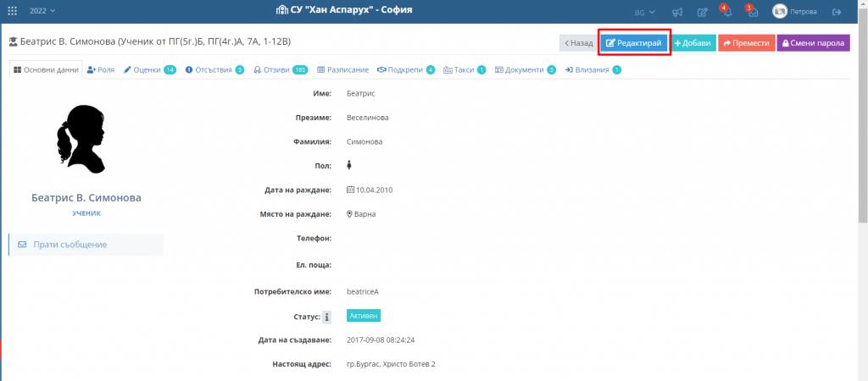Viewport: 868px width, 381px height.
Task: Click the top bar edit note icon
Action: [x=702, y=12]
